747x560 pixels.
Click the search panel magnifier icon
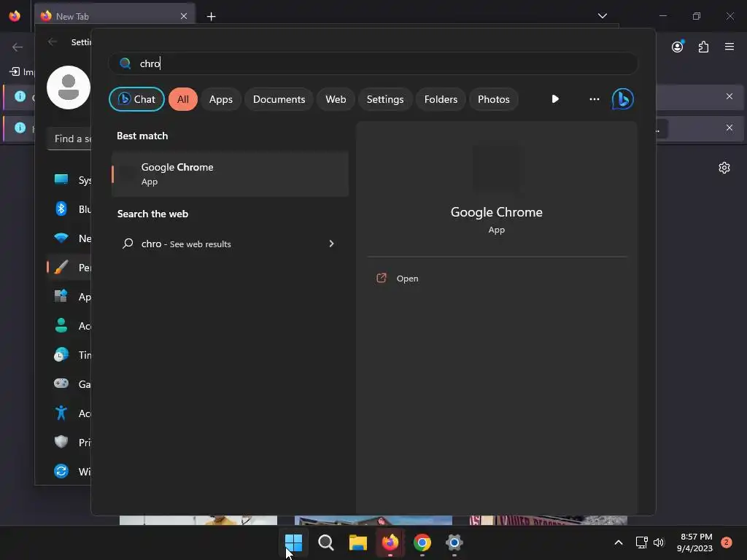(x=125, y=63)
